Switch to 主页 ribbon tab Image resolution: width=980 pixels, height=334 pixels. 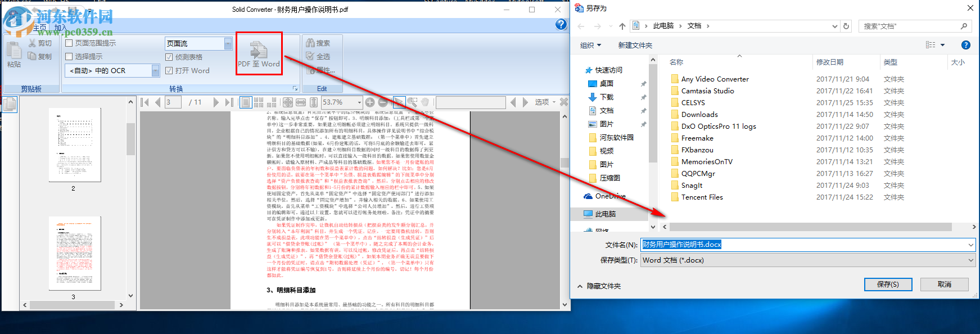pyautogui.click(x=40, y=28)
